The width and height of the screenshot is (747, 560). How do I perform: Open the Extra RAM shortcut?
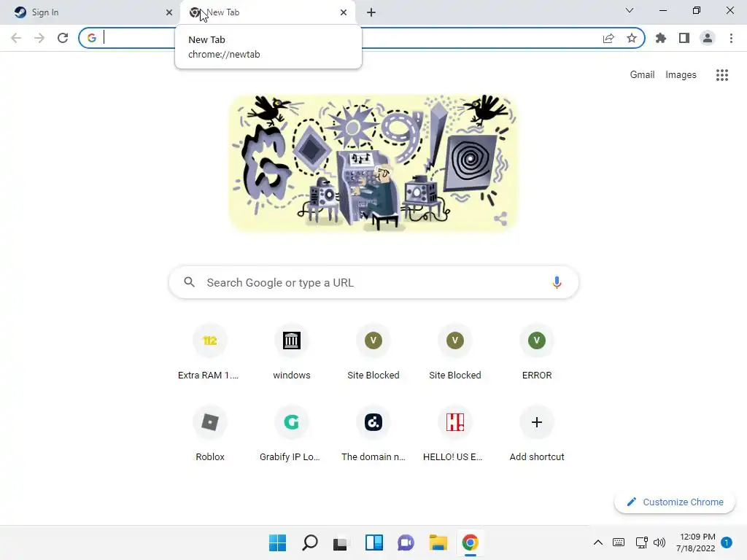[209, 352]
